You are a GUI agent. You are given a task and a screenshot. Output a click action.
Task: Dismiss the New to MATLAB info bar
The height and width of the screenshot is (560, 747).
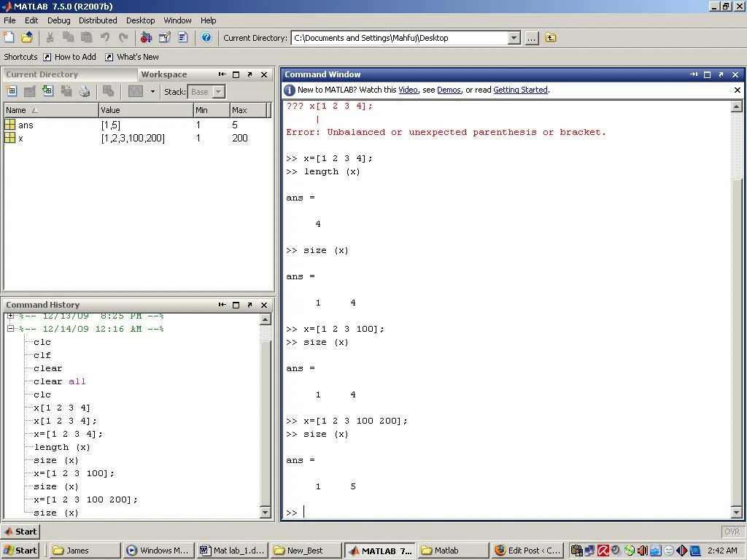click(737, 90)
